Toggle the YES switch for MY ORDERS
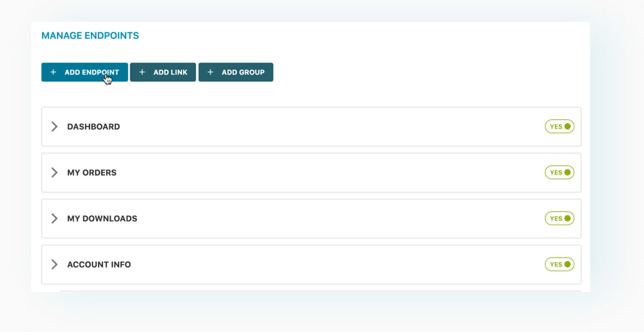Screen dimensions: 644x332 559,172
